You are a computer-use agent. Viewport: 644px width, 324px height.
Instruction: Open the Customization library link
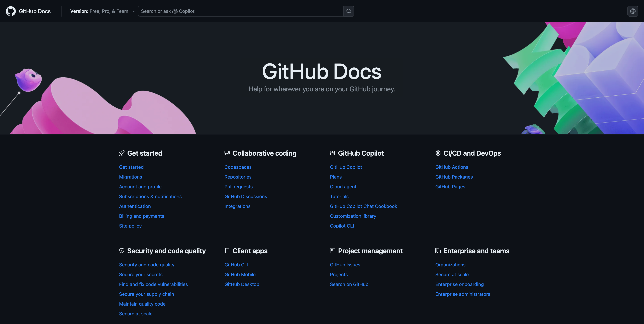point(353,216)
